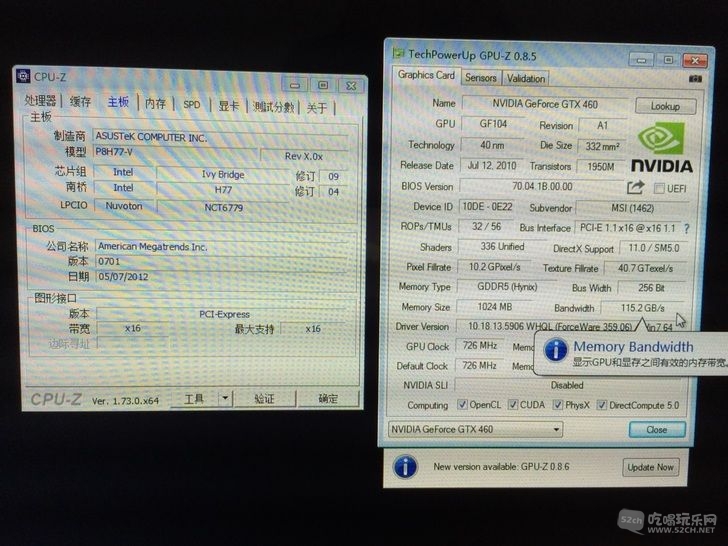This screenshot has width=728, height=546.
Task: Click the American Megatrends Inc. BIOS field
Action: 221,247
